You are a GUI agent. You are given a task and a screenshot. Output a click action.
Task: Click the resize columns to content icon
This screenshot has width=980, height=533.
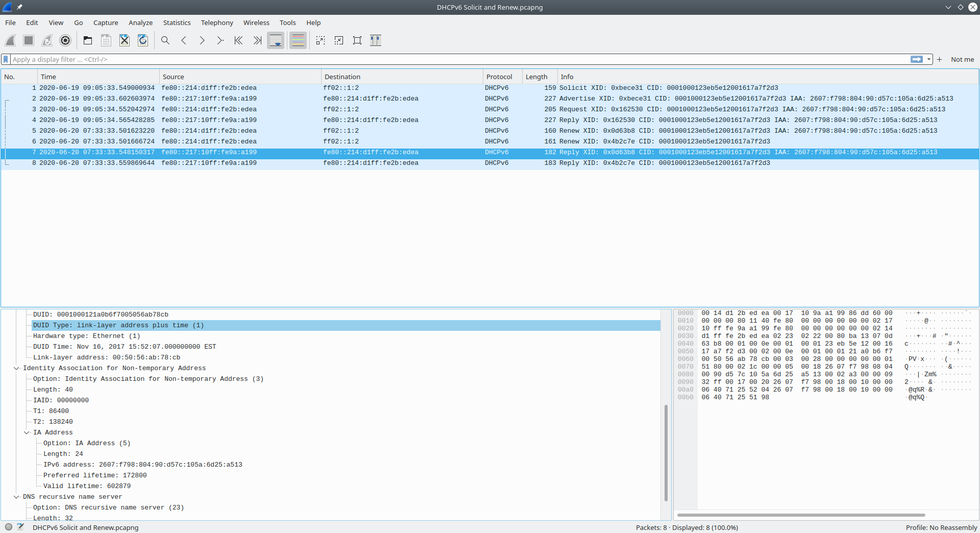pyautogui.click(x=376, y=40)
